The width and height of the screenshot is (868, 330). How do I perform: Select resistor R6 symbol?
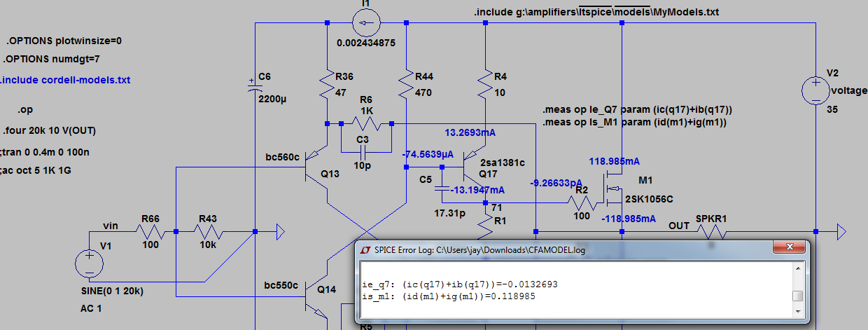(x=367, y=124)
